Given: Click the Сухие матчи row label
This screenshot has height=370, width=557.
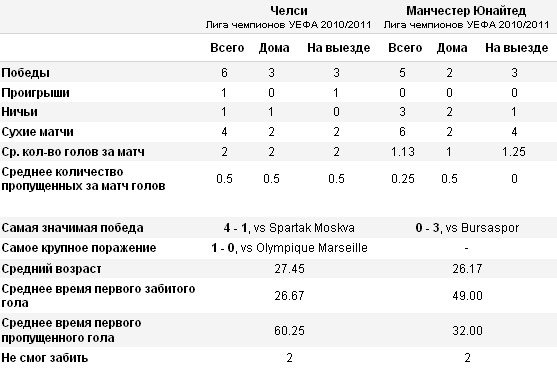Looking at the screenshot, I should tap(37, 132).
